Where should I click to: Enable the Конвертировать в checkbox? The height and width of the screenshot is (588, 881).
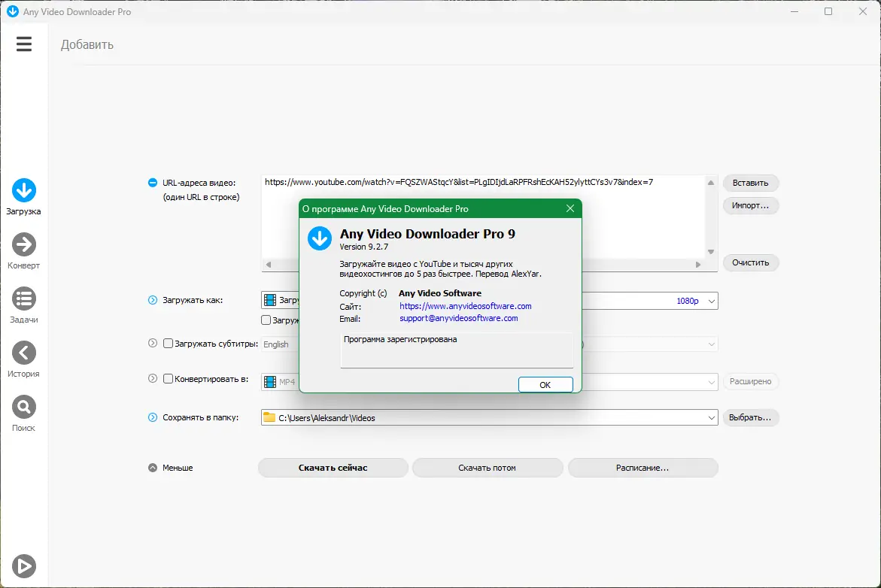[x=168, y=378]
